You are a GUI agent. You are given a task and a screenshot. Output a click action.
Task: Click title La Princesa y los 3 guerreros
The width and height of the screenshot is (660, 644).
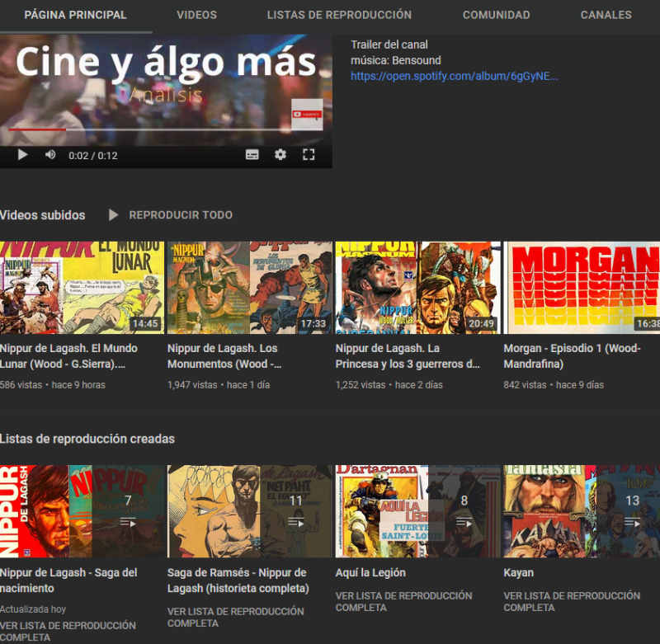[x=408, y=356]
